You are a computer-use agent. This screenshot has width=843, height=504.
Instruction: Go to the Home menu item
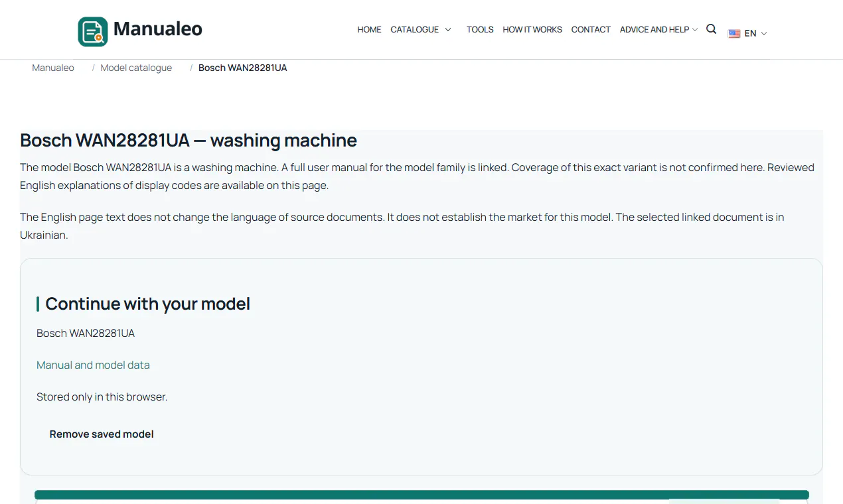369,30
